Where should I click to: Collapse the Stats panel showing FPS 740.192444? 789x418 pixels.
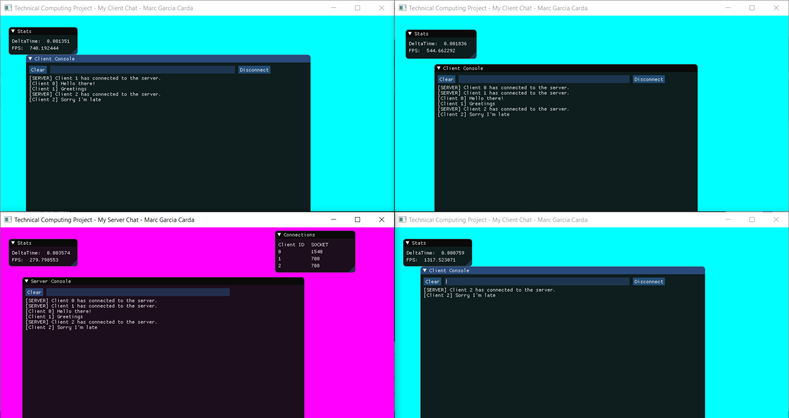pyautogui.click(x=13, y=31)
